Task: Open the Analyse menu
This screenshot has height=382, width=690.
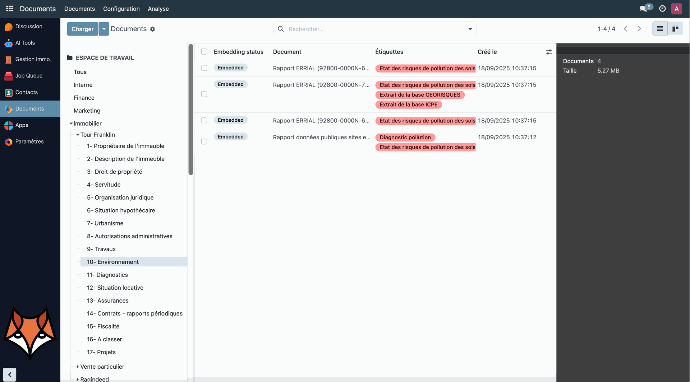Action: (158, 9)
